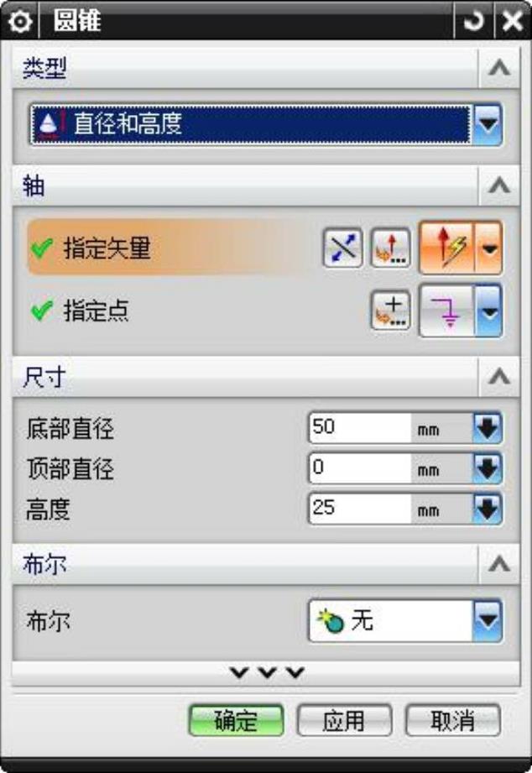Viewport: 532px width, 773px height.
Task: Click the cone type icon in type list
Action: [x=49, y=123]
